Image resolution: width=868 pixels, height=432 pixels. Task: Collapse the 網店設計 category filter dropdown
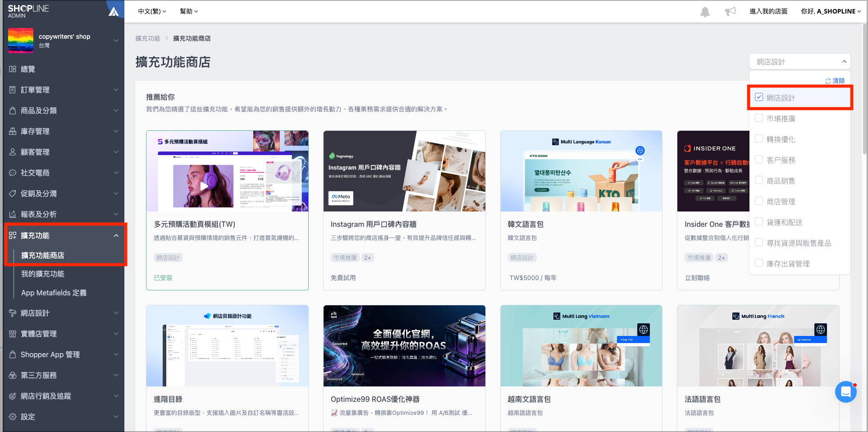click(x=799, y=62)
